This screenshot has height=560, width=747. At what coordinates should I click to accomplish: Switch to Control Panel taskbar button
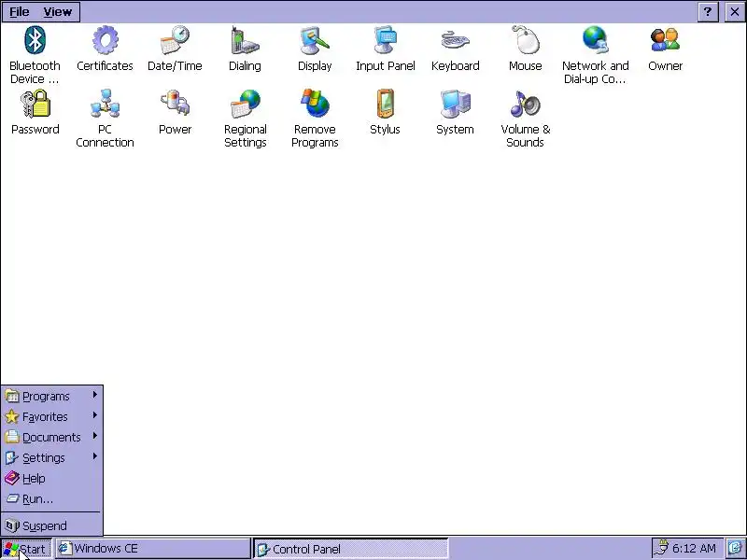351,549
